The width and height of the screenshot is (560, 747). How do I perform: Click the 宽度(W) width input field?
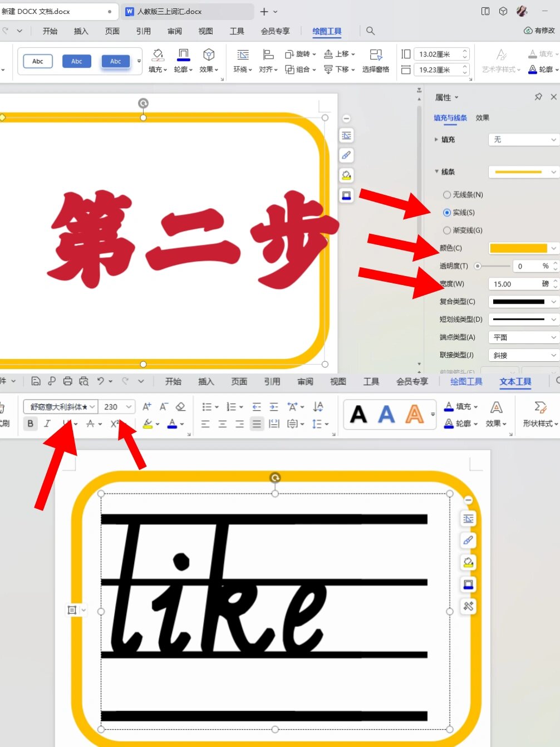[x=515, y=284]
